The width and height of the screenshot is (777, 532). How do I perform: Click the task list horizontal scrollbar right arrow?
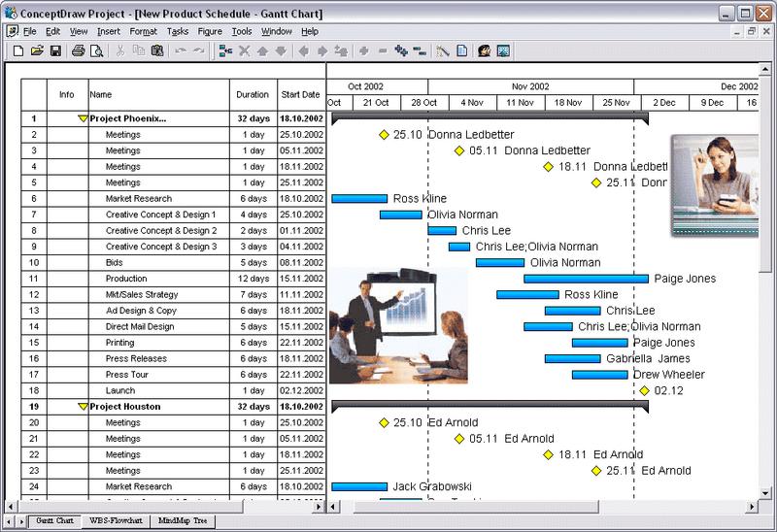[317, 507]
